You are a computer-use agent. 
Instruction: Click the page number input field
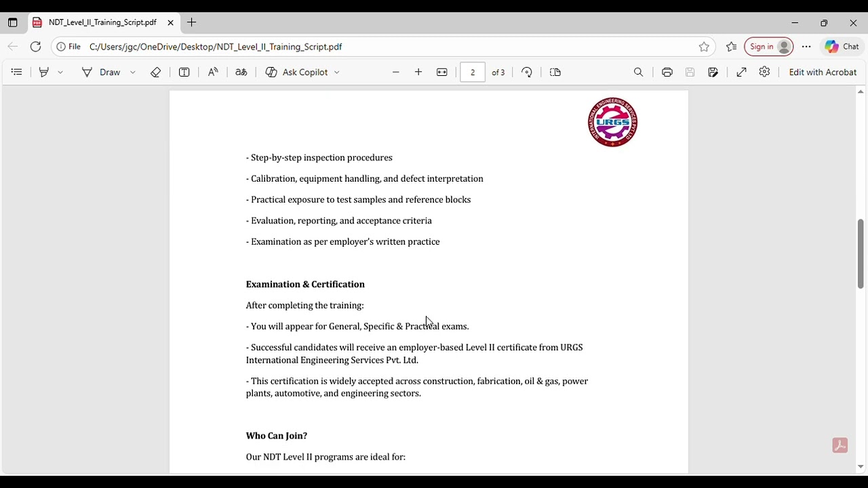(x=473, y=72)
